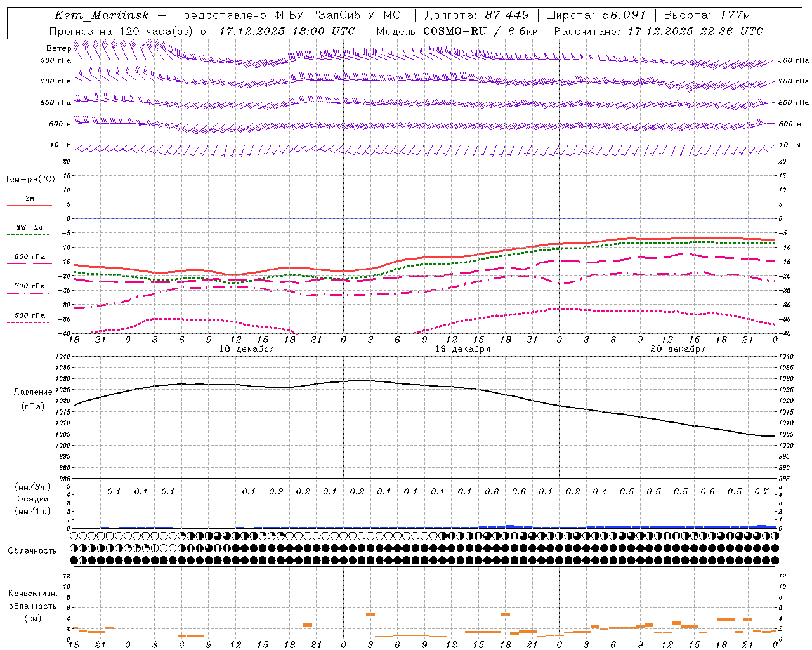This screenshot has width=812, height=650.
Task: Click the precipitation value "0.7"
Action: pos(762,491)
